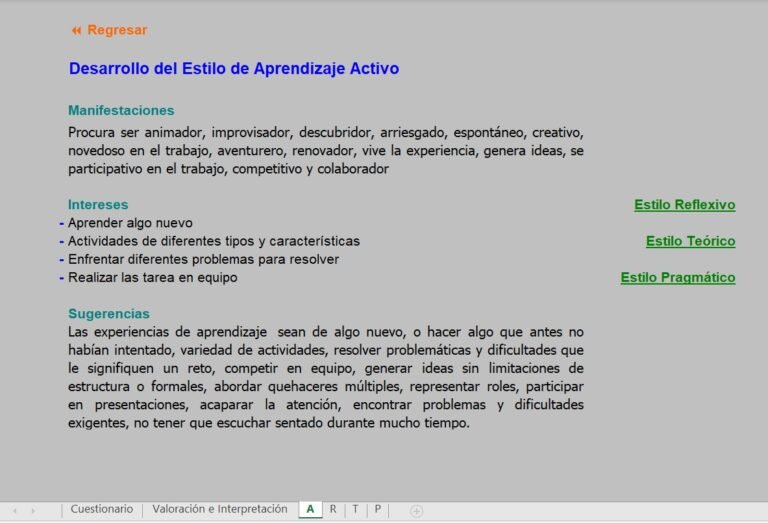Select the P sheet tab
The width and height of the screenshot is (768, 523).
[x=378, y=509]
